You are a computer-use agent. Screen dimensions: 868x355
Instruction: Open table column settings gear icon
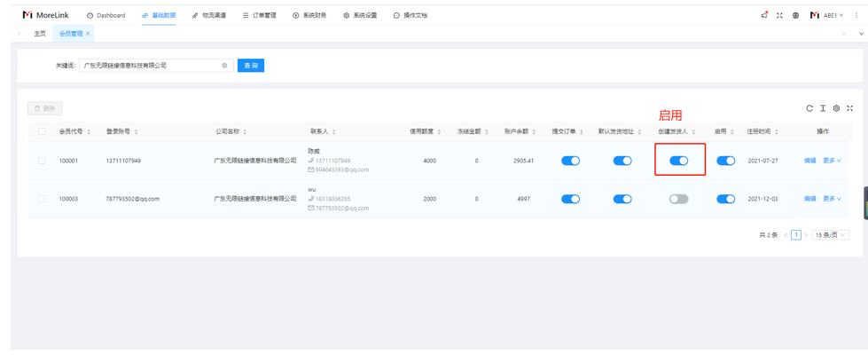click(x=836, y=108)
